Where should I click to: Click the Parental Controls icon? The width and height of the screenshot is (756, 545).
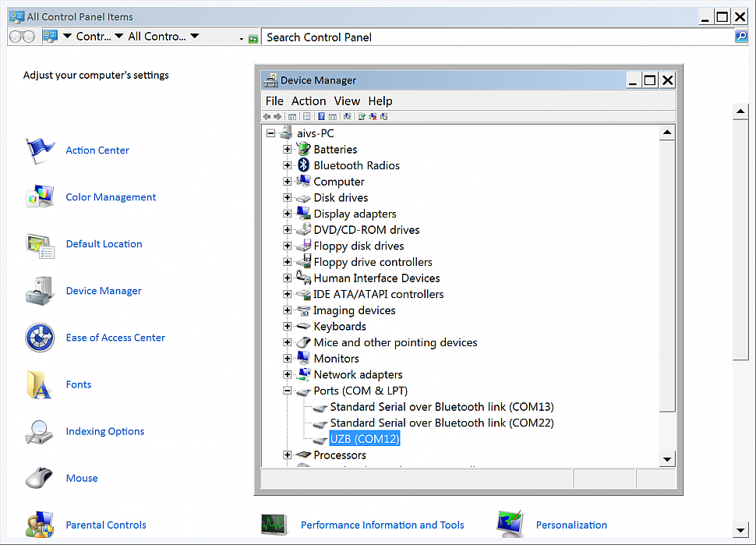click(40, 525)
